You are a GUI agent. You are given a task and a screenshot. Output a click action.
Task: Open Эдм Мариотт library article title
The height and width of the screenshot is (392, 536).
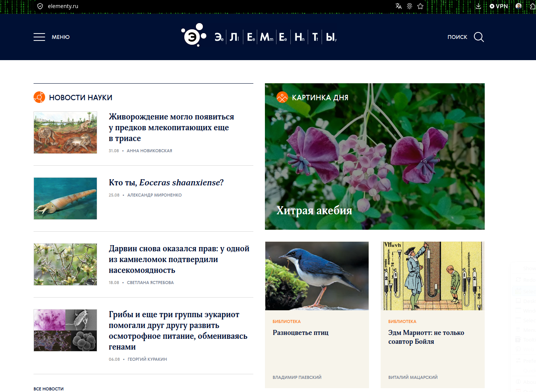click(x=426, y=337)
